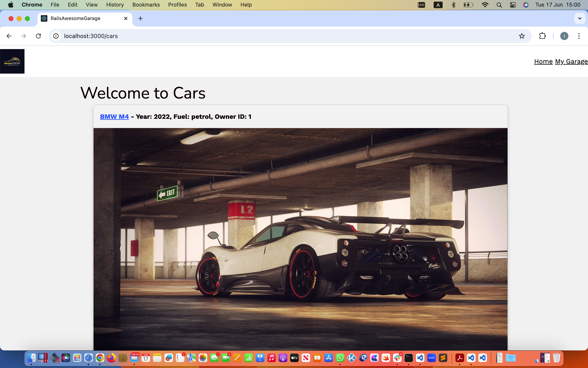The image size is (588, 368).
Task: Click the battery status icon
Action: point(468,5)
